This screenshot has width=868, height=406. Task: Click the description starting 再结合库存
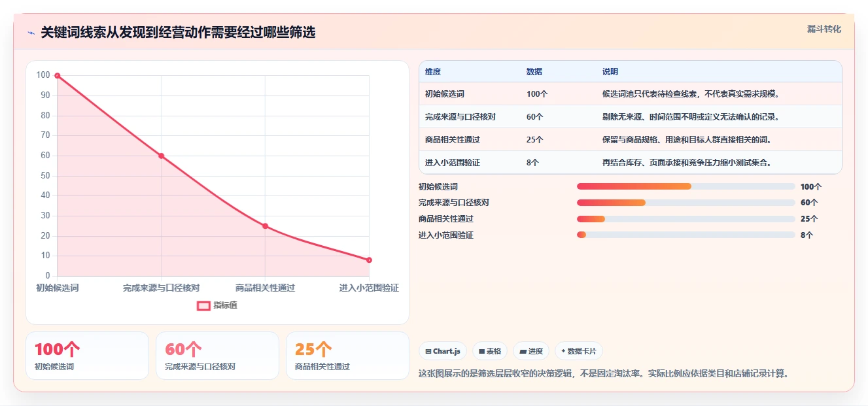[x=687, y=163]
